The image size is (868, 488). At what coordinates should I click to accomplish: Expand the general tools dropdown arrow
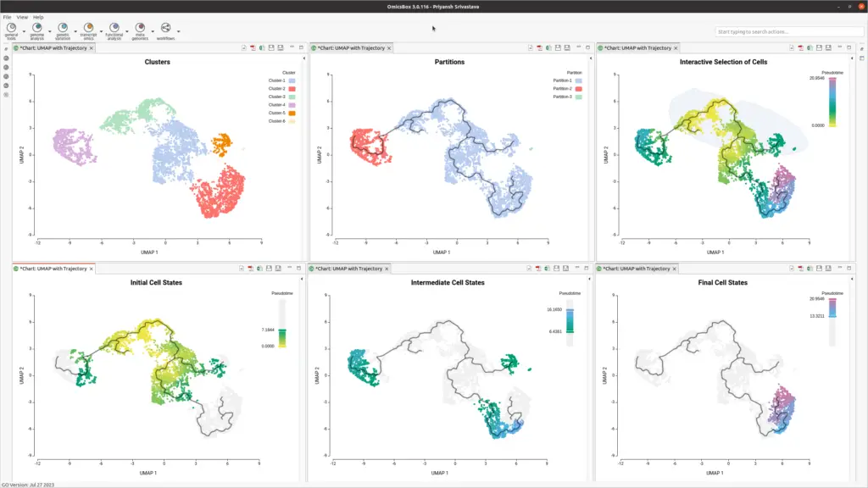click(x=24, y=31)
